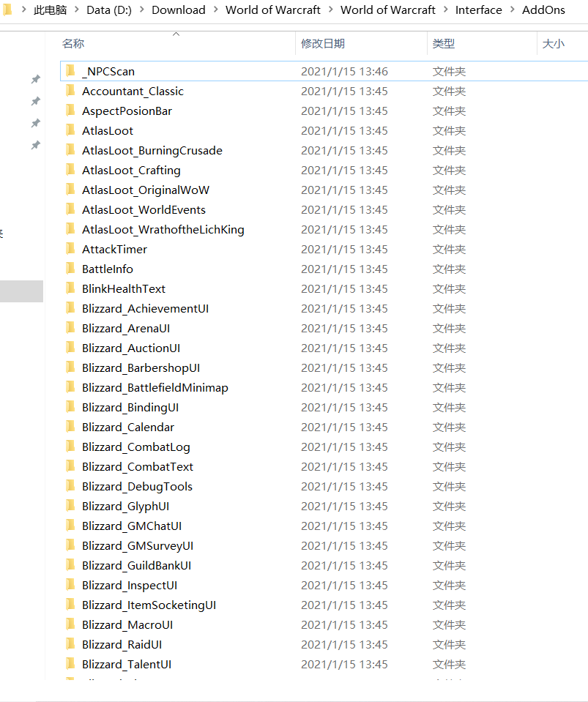Click the folder icon next to AttackTimer
This screenshot has height=702, width=588.
pos(70,249)
